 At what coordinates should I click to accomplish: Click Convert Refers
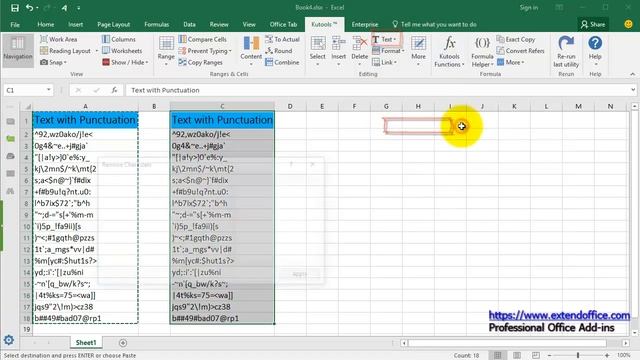(x=520, y=51)
